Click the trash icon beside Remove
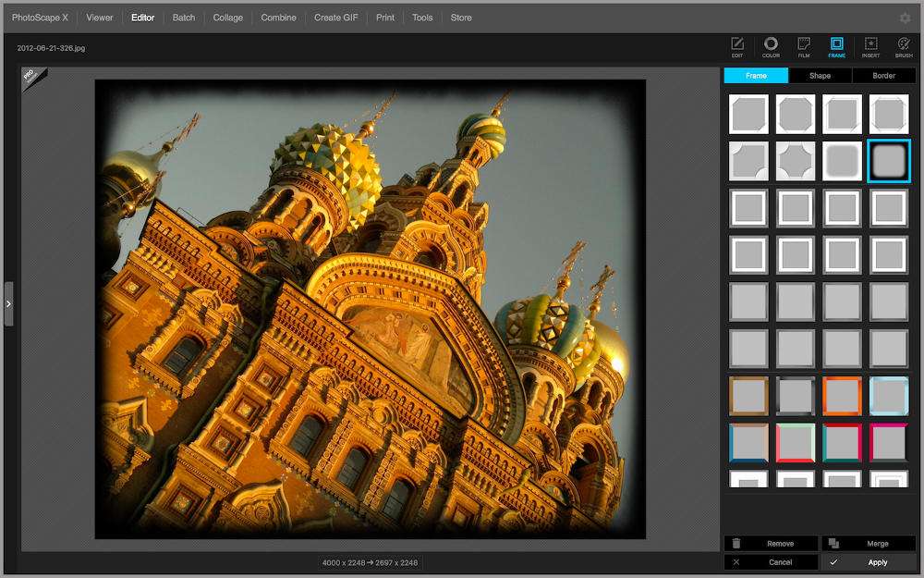This screenshot has width=924, height=578. (x=736, y=544)
